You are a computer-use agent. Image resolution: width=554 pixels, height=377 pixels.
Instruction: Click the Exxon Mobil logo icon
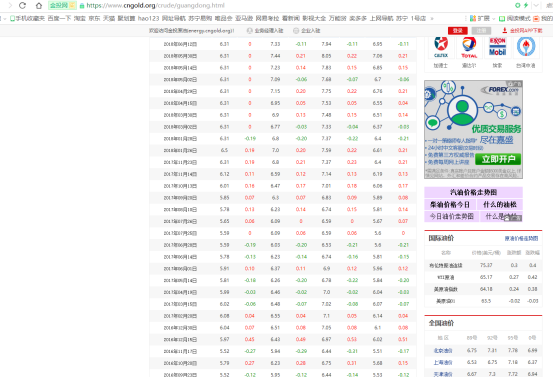497,47
